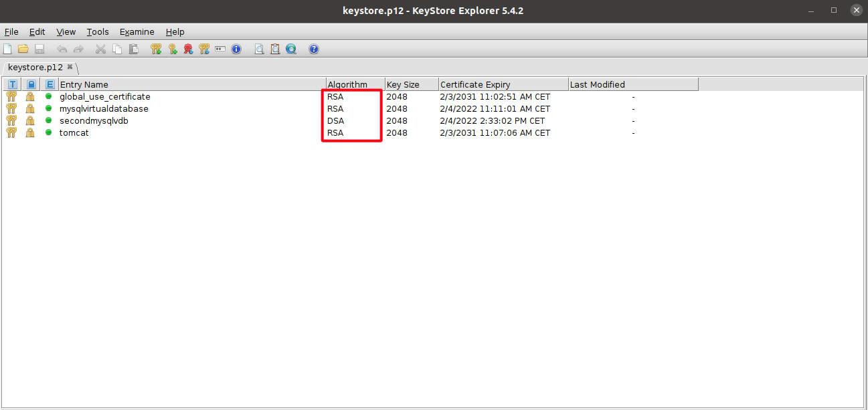The image size is (868, 410).
Task: Open the Examine menu
Action: [x=137, y=31]
